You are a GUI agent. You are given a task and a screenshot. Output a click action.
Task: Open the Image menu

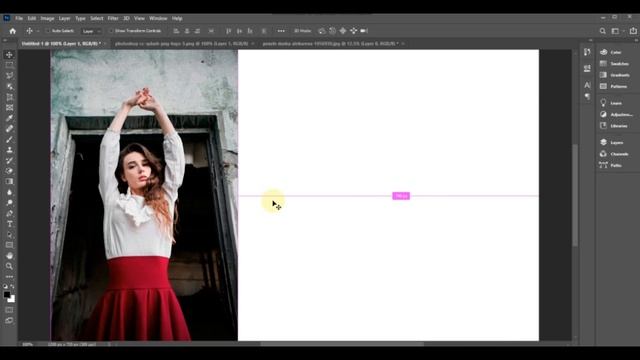tap(47, 18)
